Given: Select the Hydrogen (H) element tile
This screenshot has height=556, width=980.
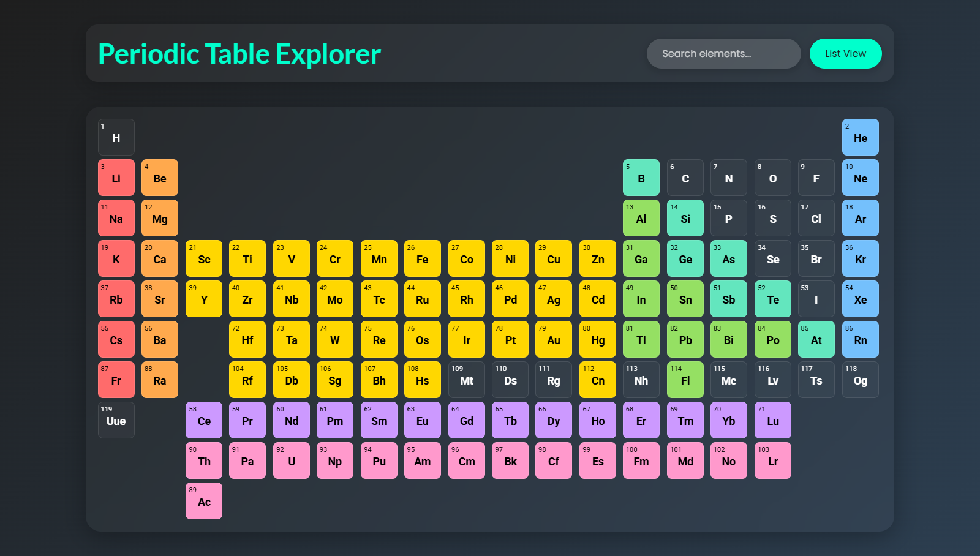Looking at the screenshot, I should click(116, 137).
